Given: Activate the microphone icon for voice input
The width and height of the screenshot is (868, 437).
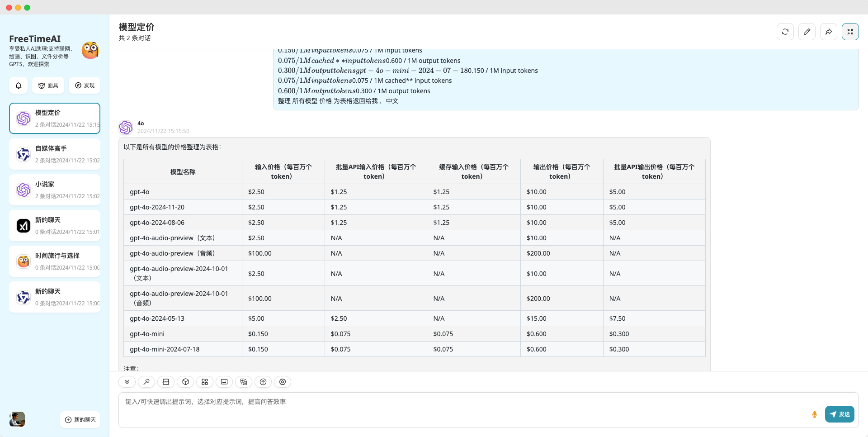Looking at the screenshot, I should (x=815, y=414).
